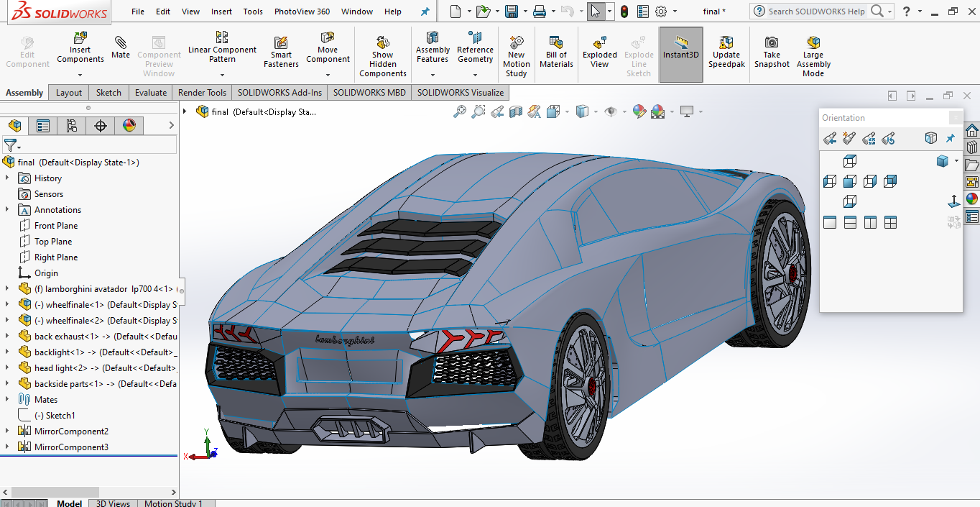Open the Tools menu
Screen dimensions: 980x507
pos(253,12)
